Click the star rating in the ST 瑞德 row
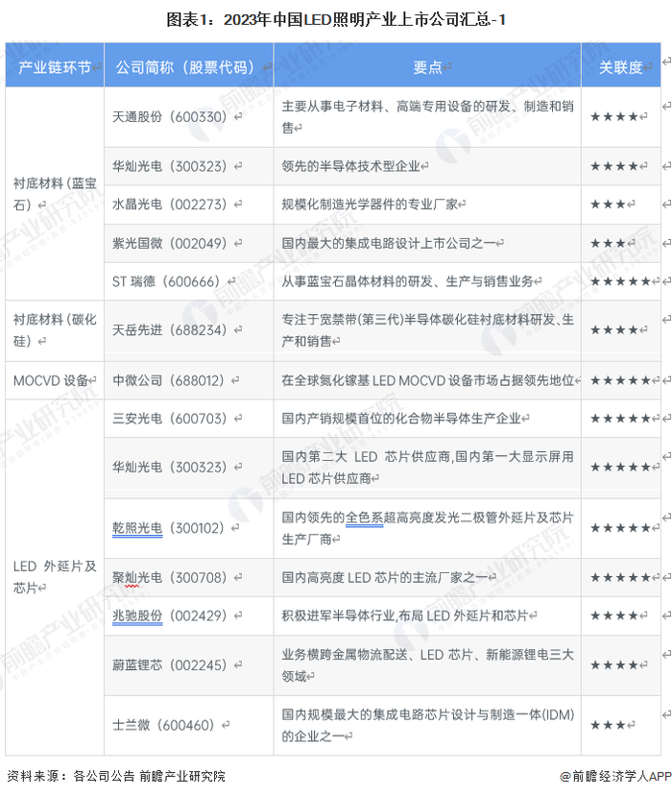Image resolution: width=672 pixels, height=796 pixels. [620, 281]
